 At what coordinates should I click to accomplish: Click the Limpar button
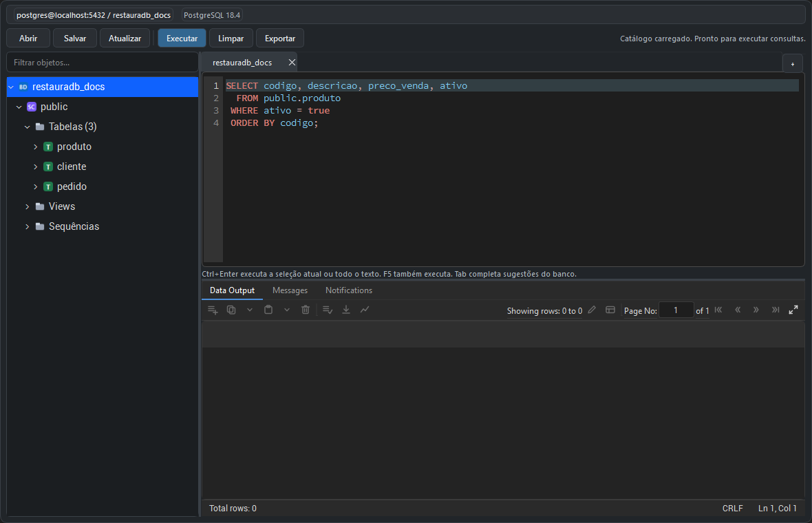(x=231, y=39)
